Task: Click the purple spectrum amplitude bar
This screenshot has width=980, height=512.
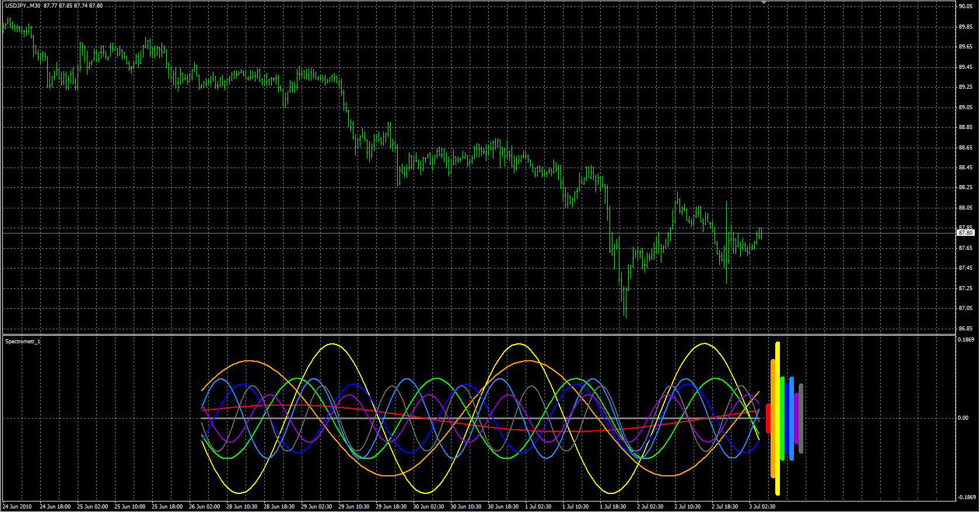Action: tap(796, 418)
